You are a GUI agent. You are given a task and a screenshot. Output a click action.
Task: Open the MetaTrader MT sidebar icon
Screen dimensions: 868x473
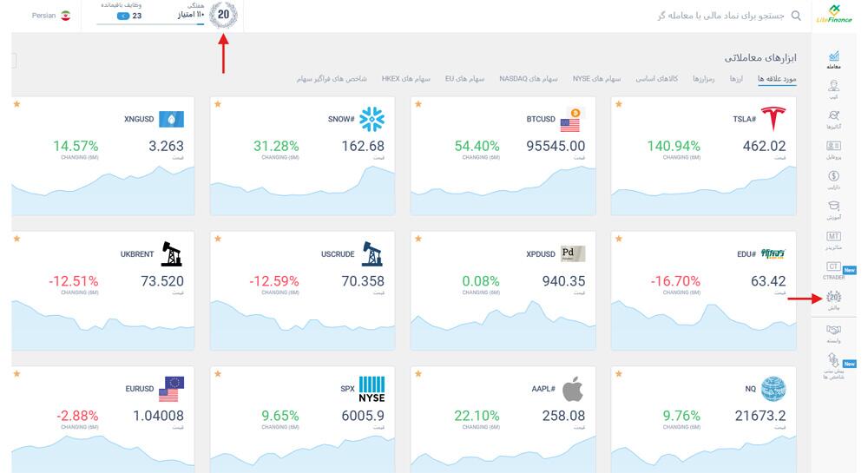[833, 240]
